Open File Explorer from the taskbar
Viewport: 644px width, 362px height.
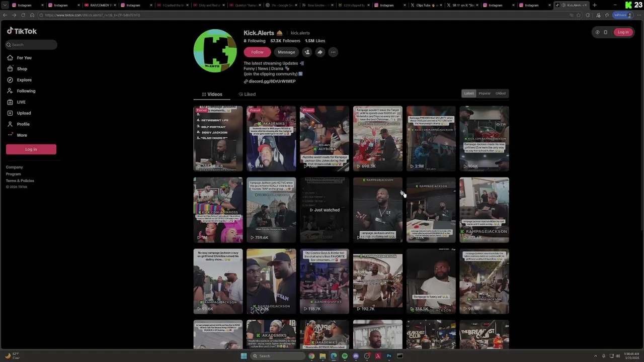(323, 356)
